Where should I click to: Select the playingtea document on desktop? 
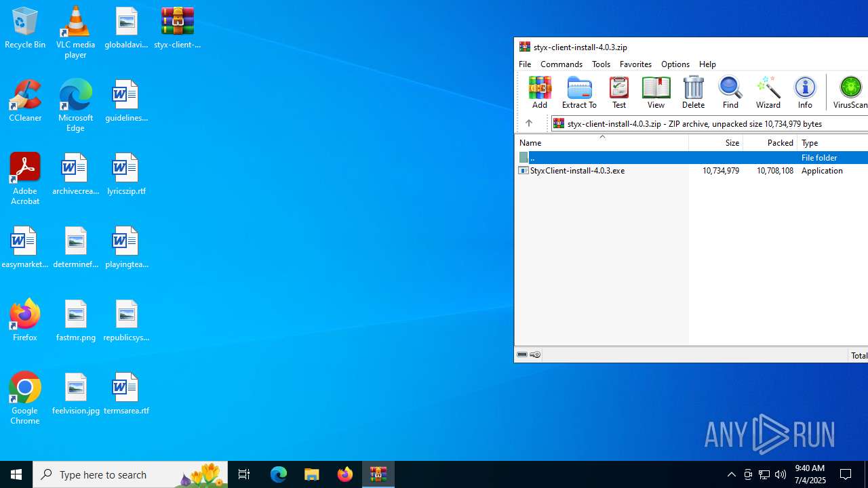point(126,247)
